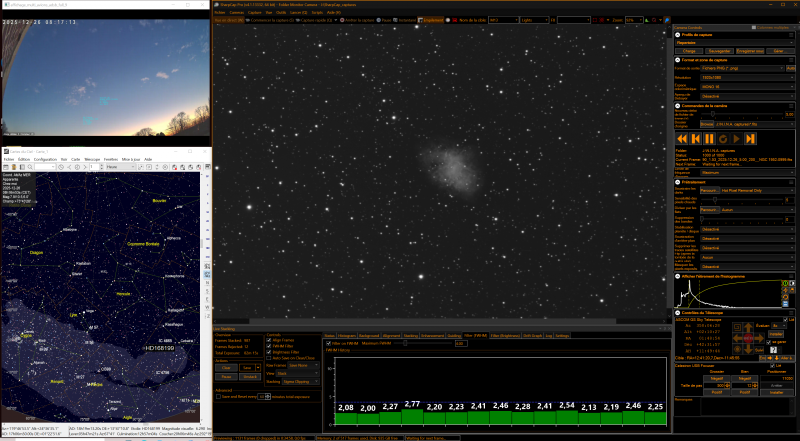
Task: Click the play icon in folder monitor
Action: [x=736, y=138]
